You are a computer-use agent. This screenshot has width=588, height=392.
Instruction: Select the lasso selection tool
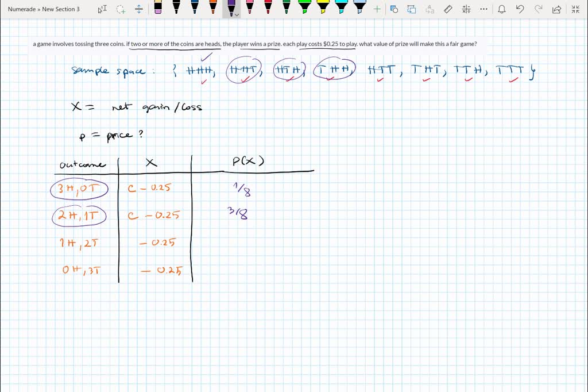pyautogui.click(x=120, y=9)
